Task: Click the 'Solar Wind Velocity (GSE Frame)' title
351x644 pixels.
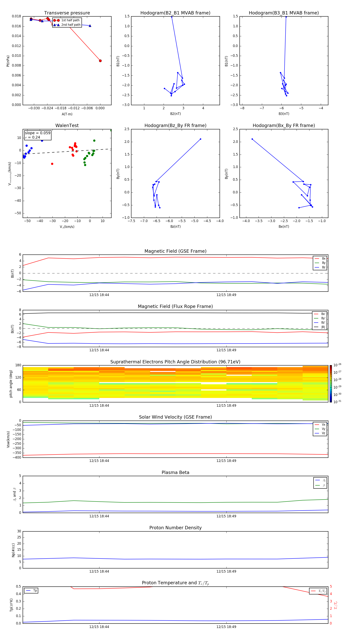Action: (x=175, y=417)
